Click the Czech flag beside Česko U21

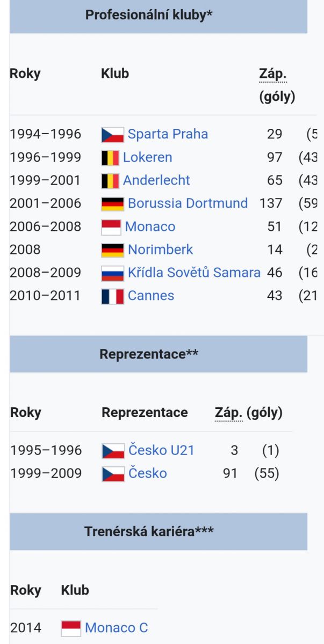(x=113, y=451)
